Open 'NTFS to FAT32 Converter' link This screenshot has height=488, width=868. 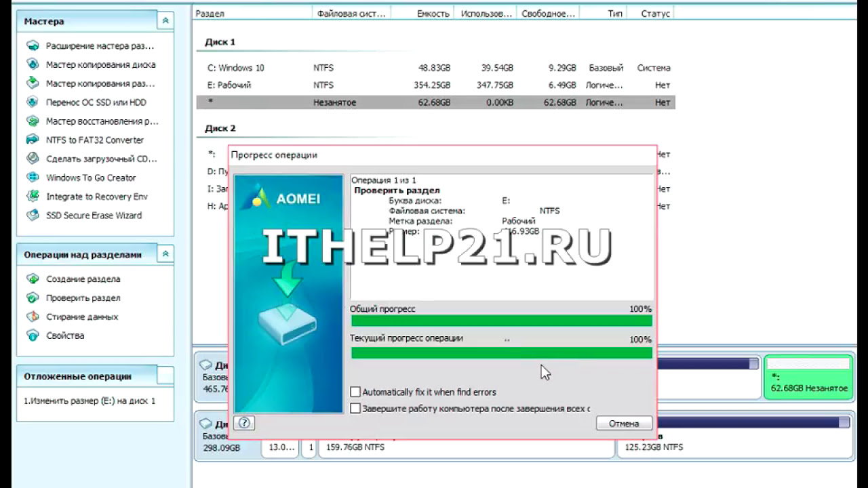tap(95, 140)
